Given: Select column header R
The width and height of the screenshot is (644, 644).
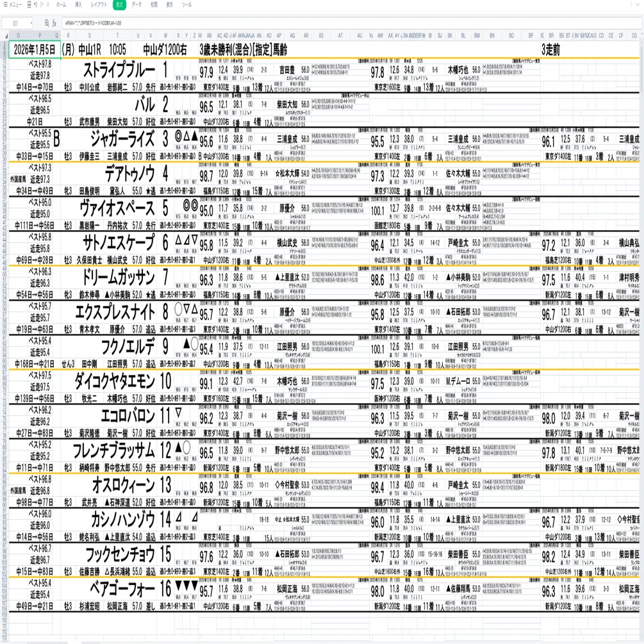Looking at the screenshot, I should 68,36.
